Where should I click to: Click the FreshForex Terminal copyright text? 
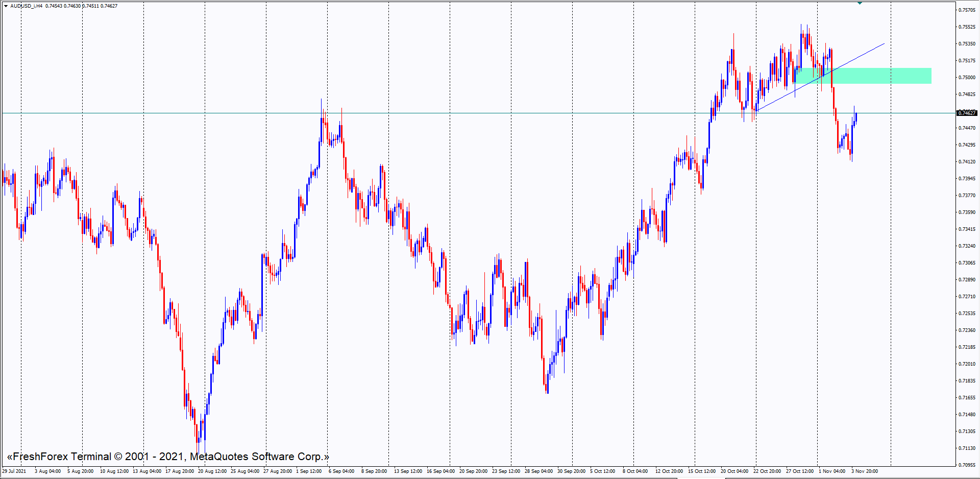point(167,457)
